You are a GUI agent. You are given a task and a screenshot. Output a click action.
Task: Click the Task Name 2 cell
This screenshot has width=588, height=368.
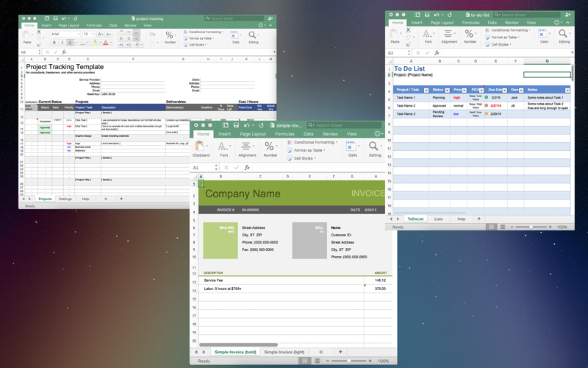coord(411,106)
